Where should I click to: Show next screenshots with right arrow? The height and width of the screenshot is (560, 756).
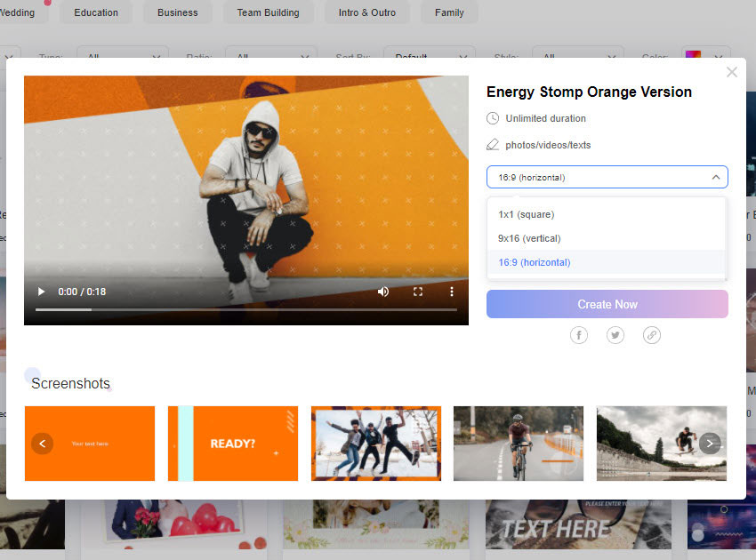(710, 443)
